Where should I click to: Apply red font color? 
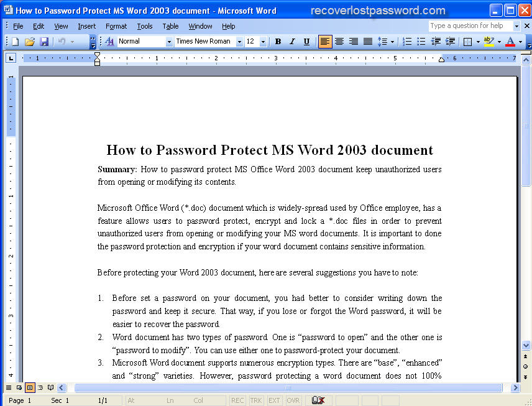(510, 42)
